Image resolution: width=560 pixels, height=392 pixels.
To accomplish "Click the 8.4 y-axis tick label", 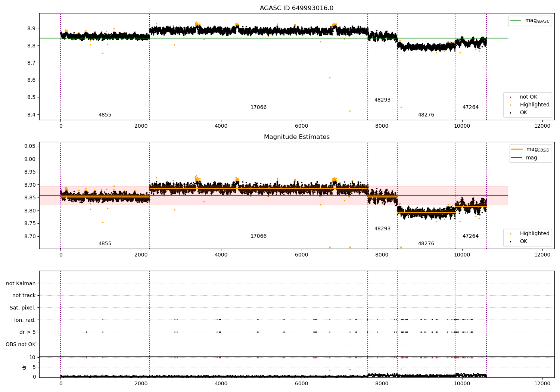I will 31,115.
